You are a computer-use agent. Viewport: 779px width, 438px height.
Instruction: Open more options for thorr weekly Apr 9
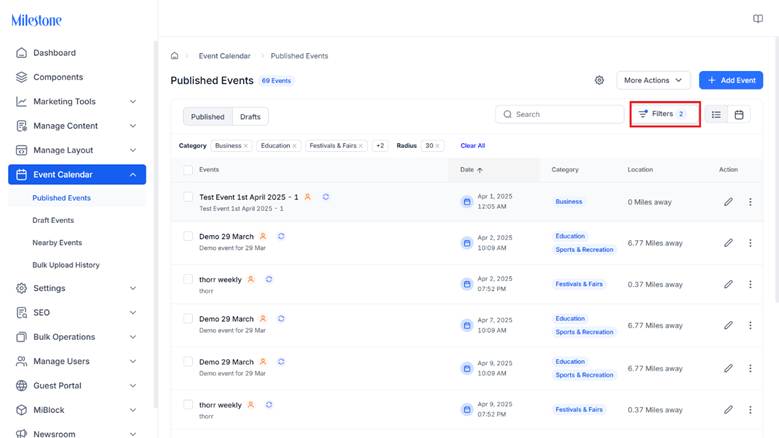pos(750,410)
